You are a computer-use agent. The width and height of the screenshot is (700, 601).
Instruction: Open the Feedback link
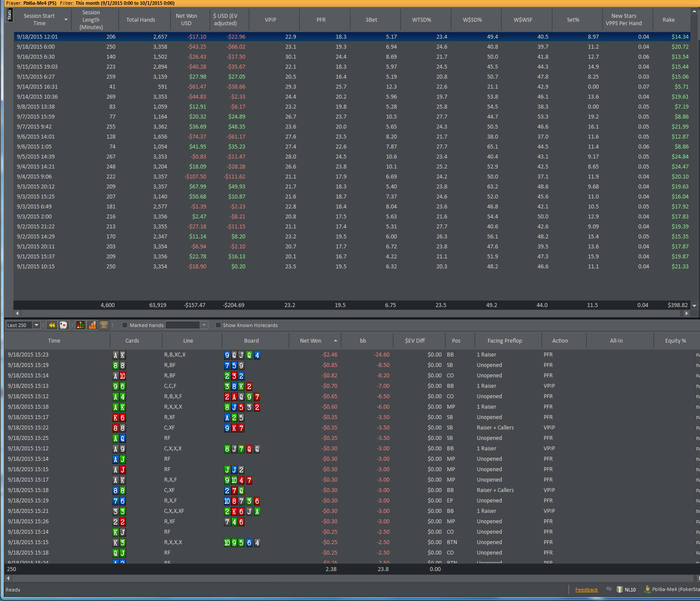pyautogui.click(x=585, y=590)
